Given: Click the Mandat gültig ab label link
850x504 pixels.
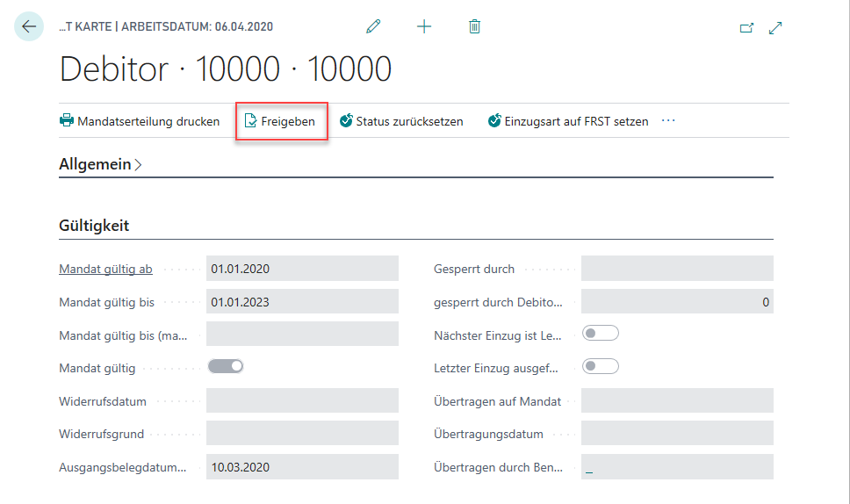Looking at the screenshot, I should point(105,269).
